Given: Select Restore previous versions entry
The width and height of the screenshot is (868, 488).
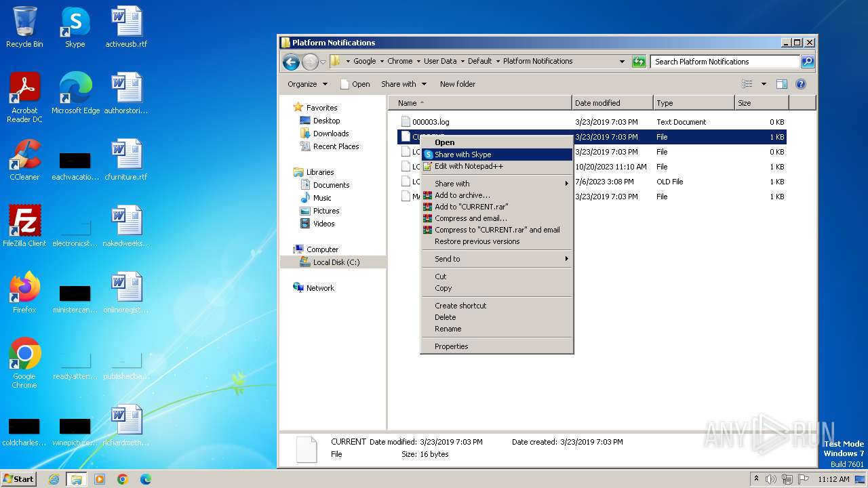Looking at the screenshot, I should tap(496, 241).
